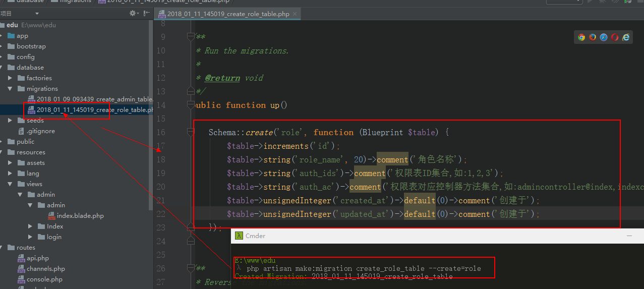The image size is (644, 289).
Task: Open page in Opera browser icon
Action: click(x=615, y=37)
